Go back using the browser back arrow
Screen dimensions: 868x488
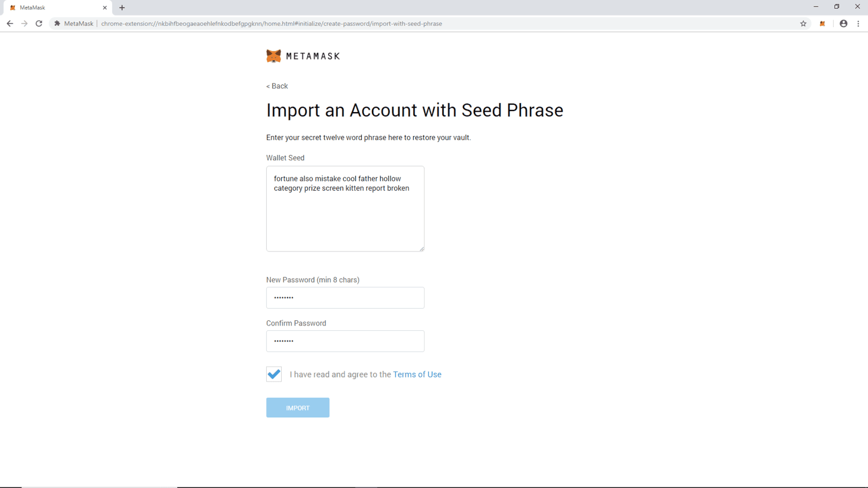10,24
